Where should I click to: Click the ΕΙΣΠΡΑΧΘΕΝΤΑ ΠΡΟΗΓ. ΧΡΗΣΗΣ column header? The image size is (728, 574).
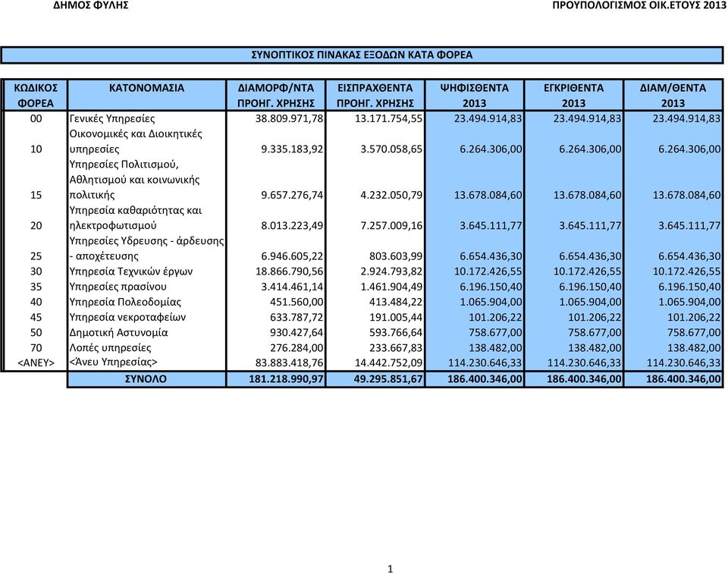pyautogui.click(x=375, y=96)
